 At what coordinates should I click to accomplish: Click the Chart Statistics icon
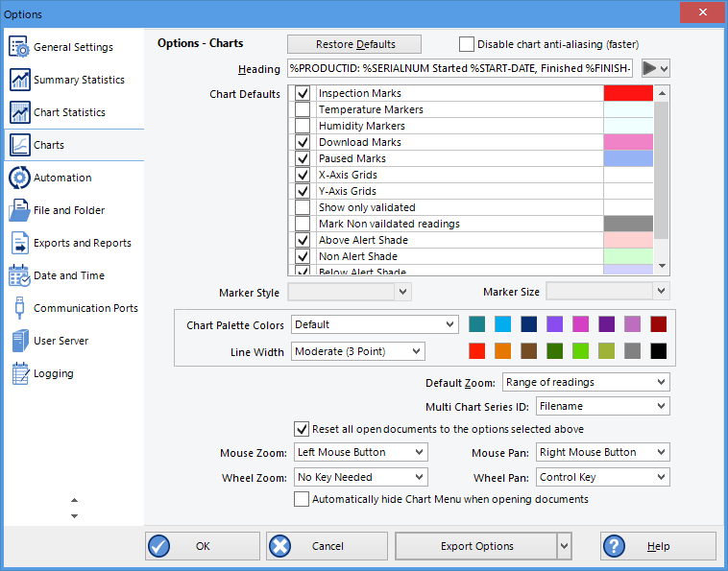tap(19, 112)
